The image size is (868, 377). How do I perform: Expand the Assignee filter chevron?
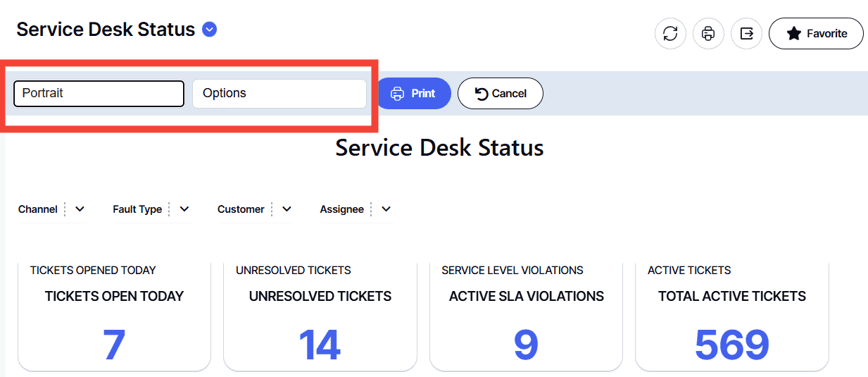tap(386, 209)
